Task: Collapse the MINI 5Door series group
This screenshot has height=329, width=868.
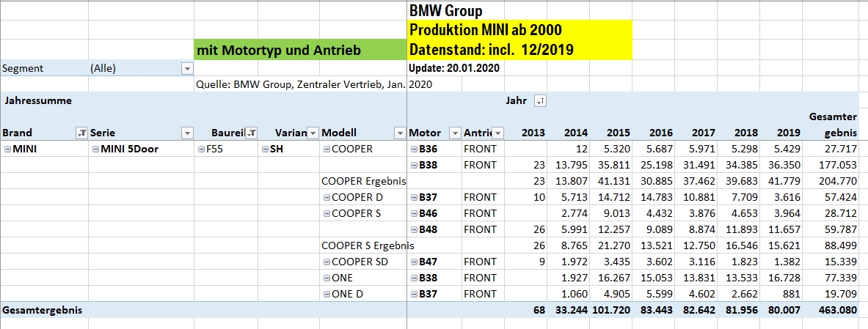Action: (x=96, y=149)
